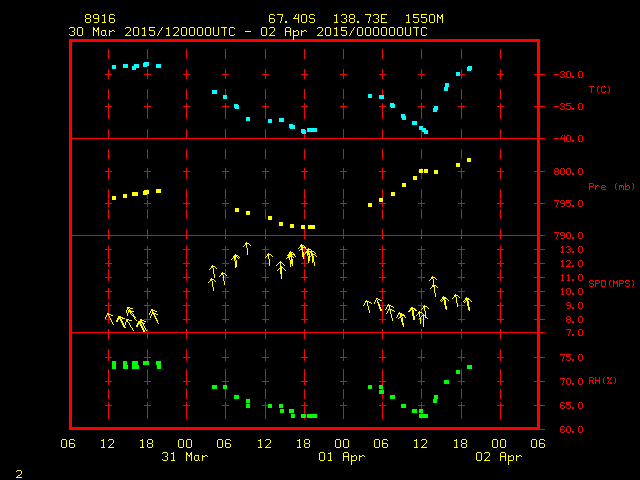Select the '-30.0' temperature tick value
This screenshot has width=640, height=480.
[x=569, y=75]
